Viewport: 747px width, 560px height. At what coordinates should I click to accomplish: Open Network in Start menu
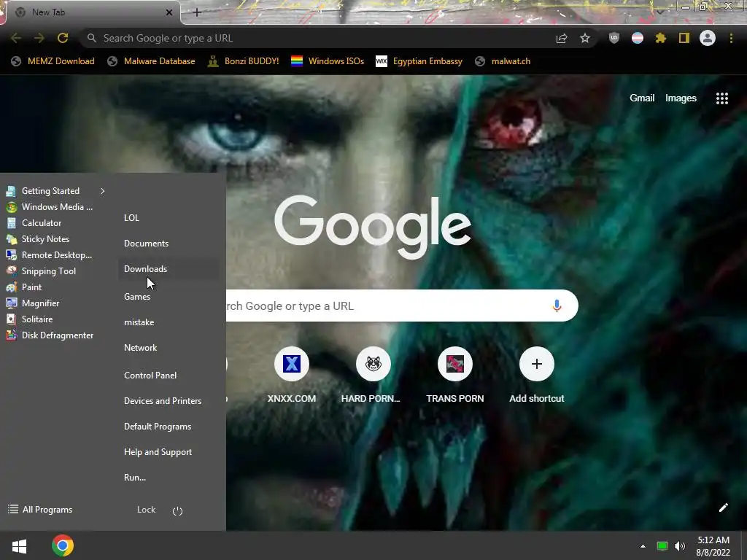pyautogui.click(x=140, y=348)
